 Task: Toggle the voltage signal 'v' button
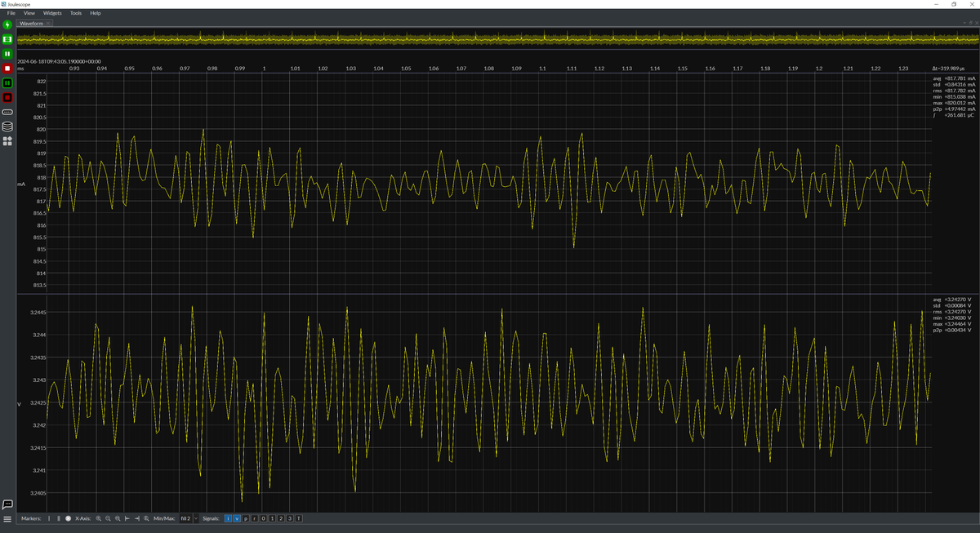[x=237, y=518]
